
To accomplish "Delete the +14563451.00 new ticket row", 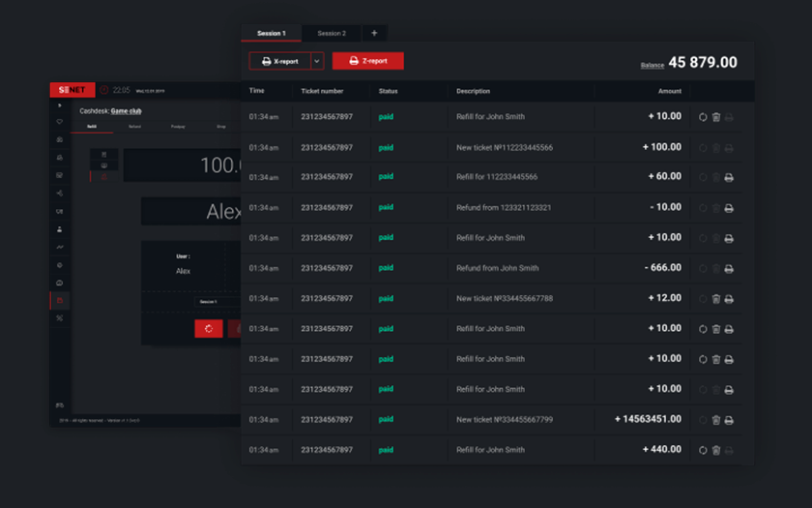I will click(716, 420).
